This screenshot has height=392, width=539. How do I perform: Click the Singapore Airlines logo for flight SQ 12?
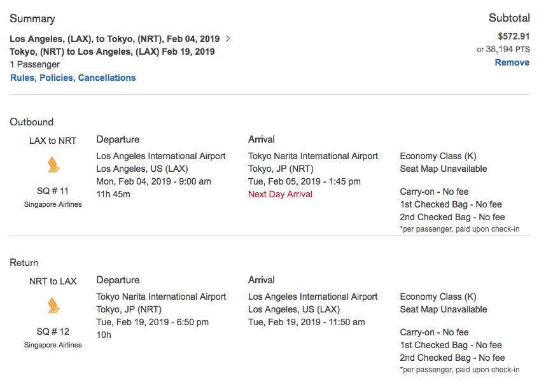(x=53, y=306)
